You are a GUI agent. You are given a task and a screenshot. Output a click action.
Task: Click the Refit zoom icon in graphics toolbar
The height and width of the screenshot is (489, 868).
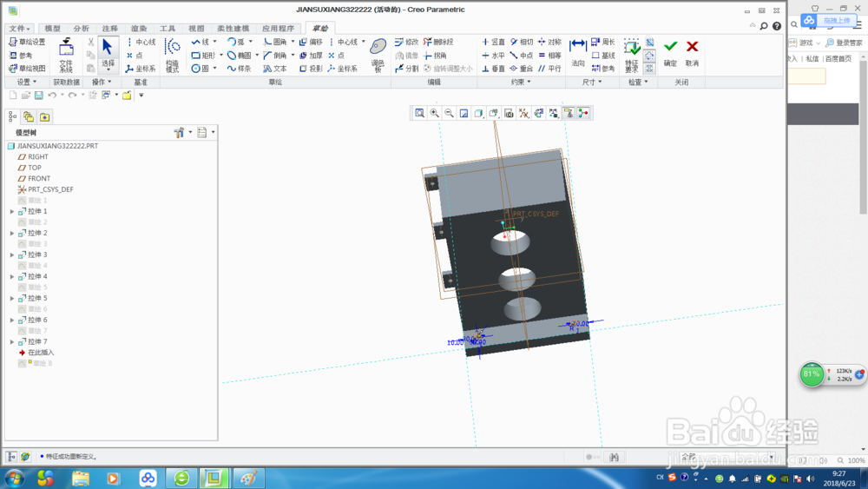[x=419, y=114]
